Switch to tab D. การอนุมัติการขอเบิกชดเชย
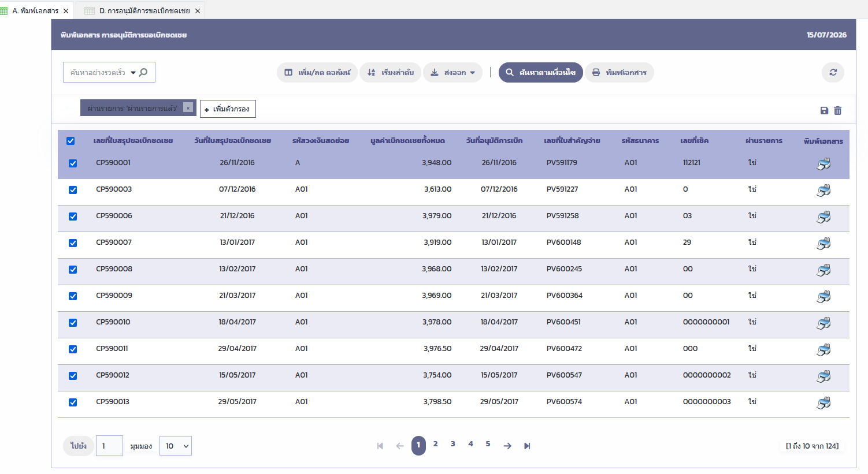 point(144,11)
